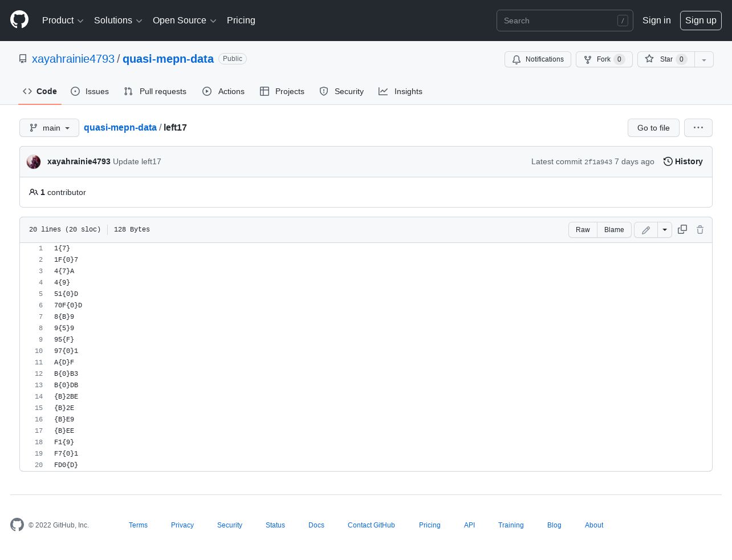The height and width of the screenshot is (560, 732).
Task: Open footer Docs link
Action: pyautogui.click(x=316, y=525)
